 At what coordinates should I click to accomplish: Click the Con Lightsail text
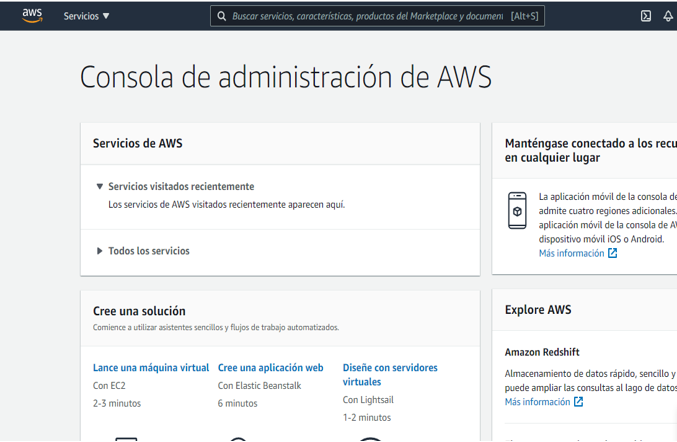point(368,400)
